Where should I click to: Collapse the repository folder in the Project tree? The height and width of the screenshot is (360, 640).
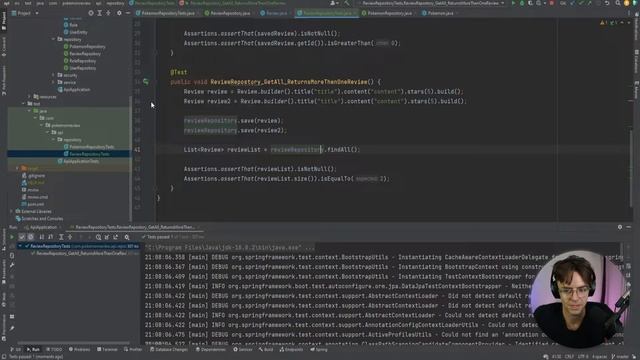click(x=53, y=39)
